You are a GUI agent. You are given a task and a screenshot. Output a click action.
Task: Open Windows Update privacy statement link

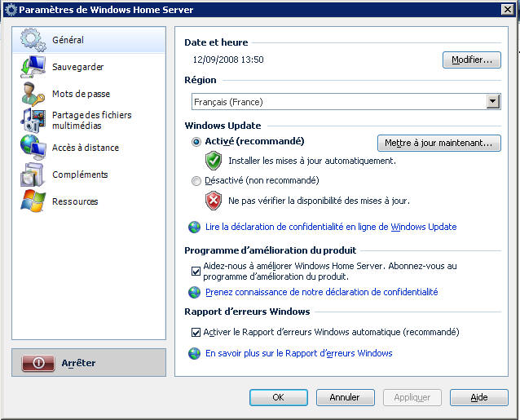(x=331, y=227)
